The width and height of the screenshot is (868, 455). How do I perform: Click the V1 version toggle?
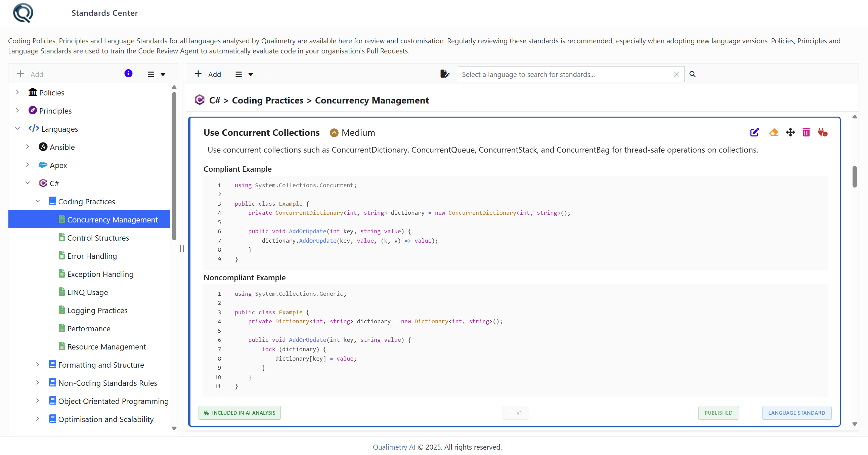tap(515, 413)
